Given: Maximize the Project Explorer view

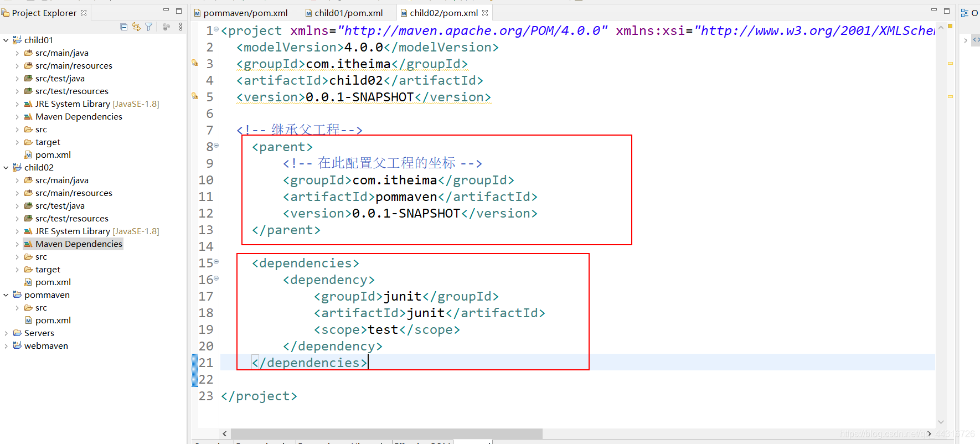Looking at the screenshot, I should (x=179, y=11).
